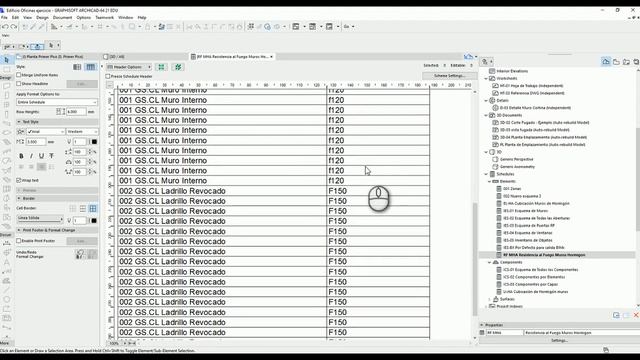Click the undo format change icon

point(80,255)
